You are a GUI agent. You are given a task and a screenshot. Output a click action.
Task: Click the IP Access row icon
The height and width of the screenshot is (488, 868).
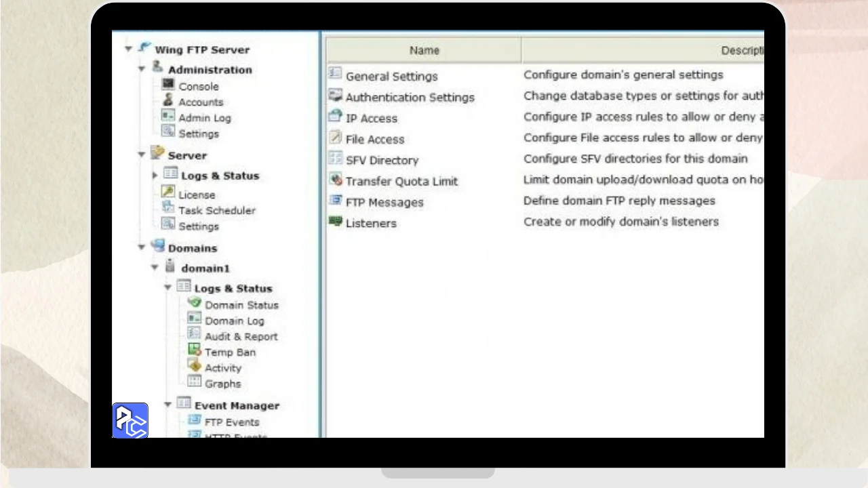click(335, 116)
